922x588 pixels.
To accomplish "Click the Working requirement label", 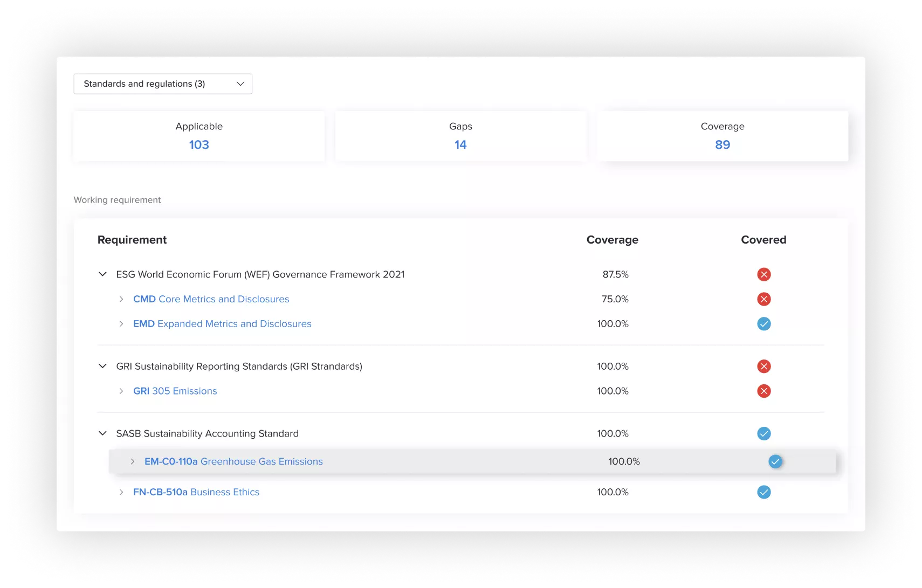I will [x=118, y=200].
